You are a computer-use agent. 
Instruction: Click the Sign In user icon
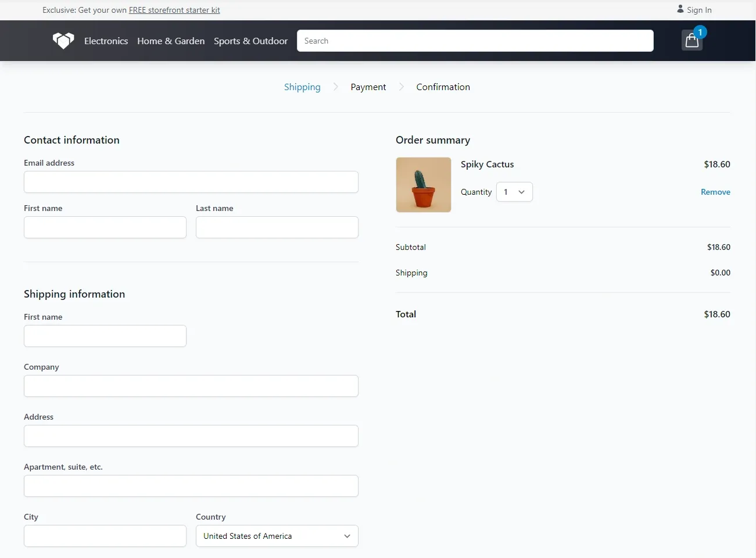click(x=680, y=9)
